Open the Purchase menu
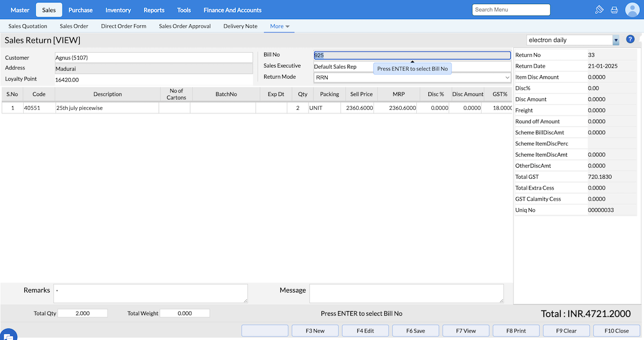The image size is (644, 340). pos(80,10)
